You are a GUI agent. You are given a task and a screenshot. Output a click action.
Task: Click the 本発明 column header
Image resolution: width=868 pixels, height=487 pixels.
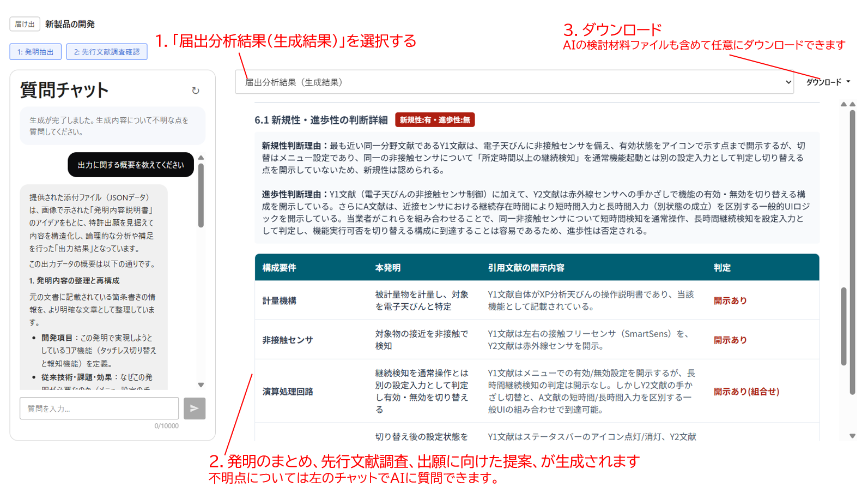[x=388, y=268]
